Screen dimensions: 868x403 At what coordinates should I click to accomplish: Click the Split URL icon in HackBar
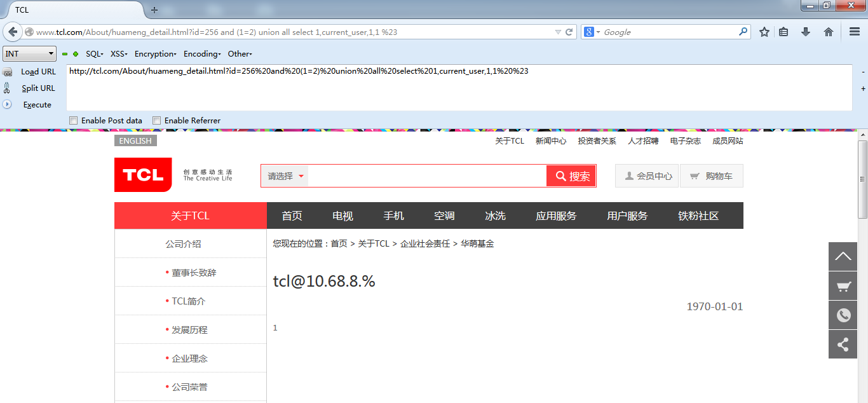click(x=7, y=88)
